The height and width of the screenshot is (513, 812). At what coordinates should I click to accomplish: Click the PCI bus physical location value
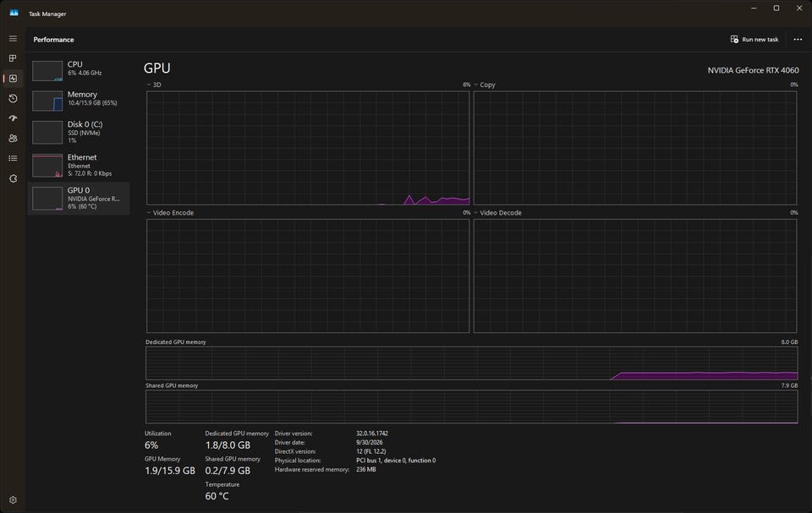tap(396, 461)
